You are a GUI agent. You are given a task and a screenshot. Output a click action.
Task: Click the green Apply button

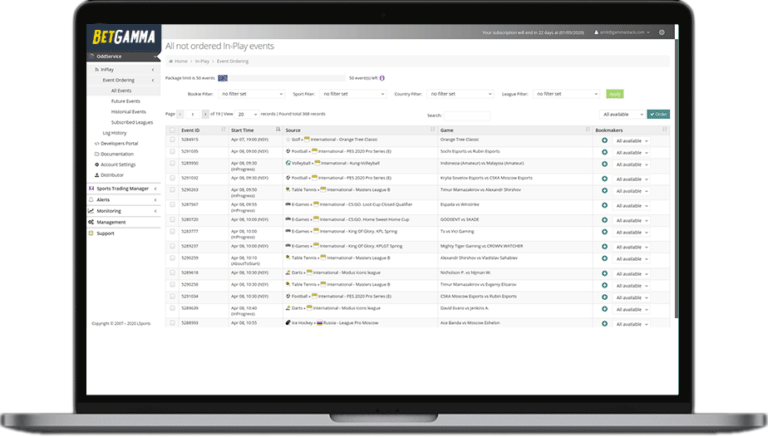coord(614,94)
